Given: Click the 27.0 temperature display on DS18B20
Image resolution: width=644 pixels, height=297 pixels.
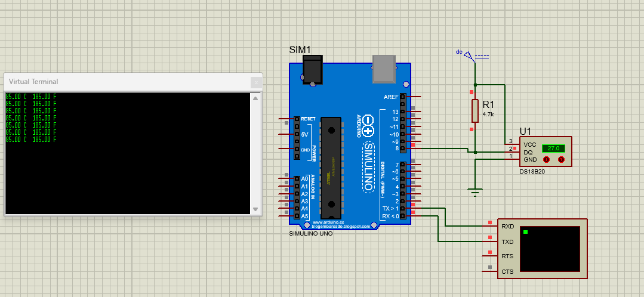Looking at the screenshot, I should coord(553,148).
